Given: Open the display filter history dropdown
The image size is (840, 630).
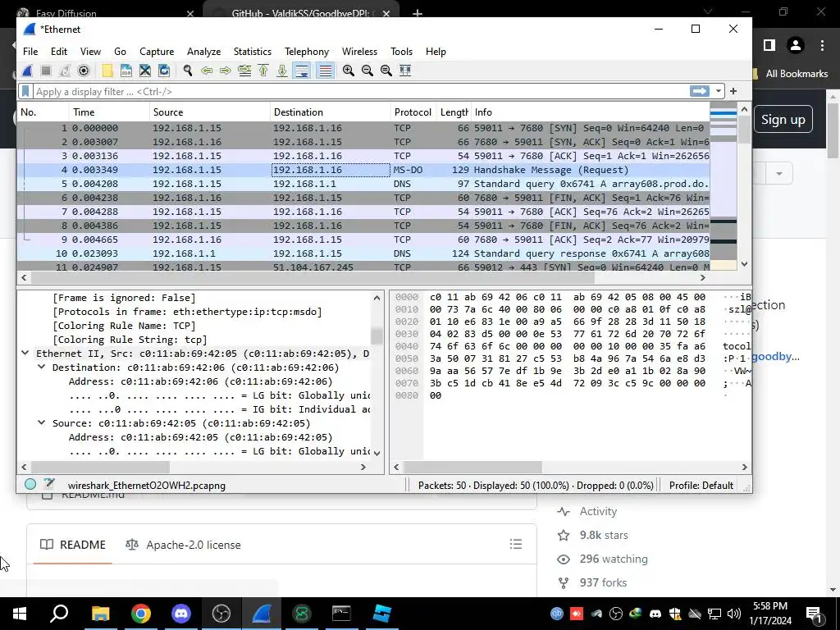Looking at the screenshot, I should [x=719, y=92].
